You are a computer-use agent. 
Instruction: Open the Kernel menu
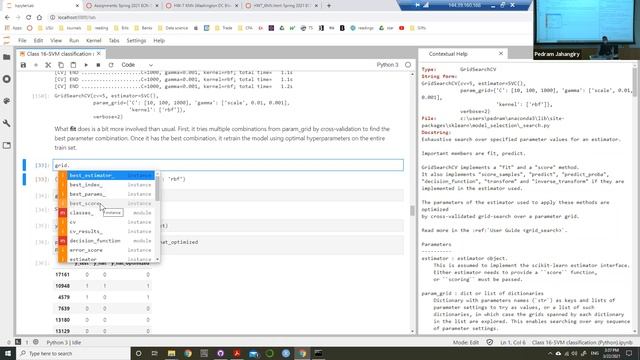(93, 40)
